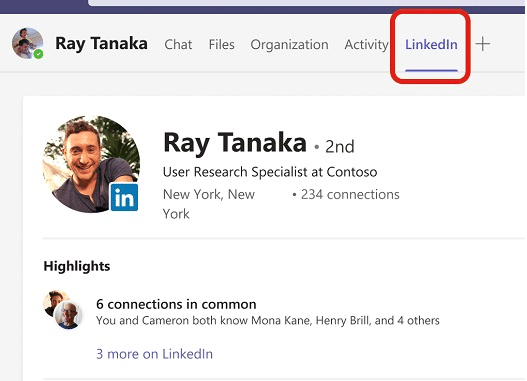Select the LinkedIn tab
The width and height of the screenshot is (527, 381).
tap(431, 44)
